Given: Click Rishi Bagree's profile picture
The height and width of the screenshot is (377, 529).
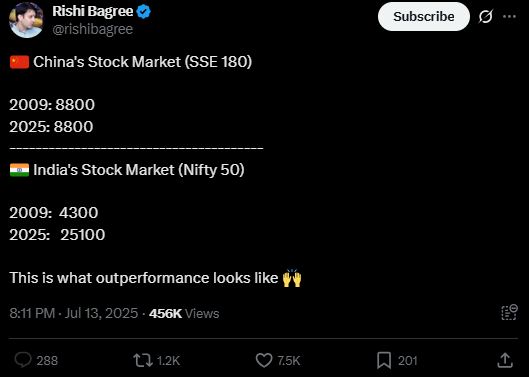Looking at the screenshot, I should [x=26, y=20].
